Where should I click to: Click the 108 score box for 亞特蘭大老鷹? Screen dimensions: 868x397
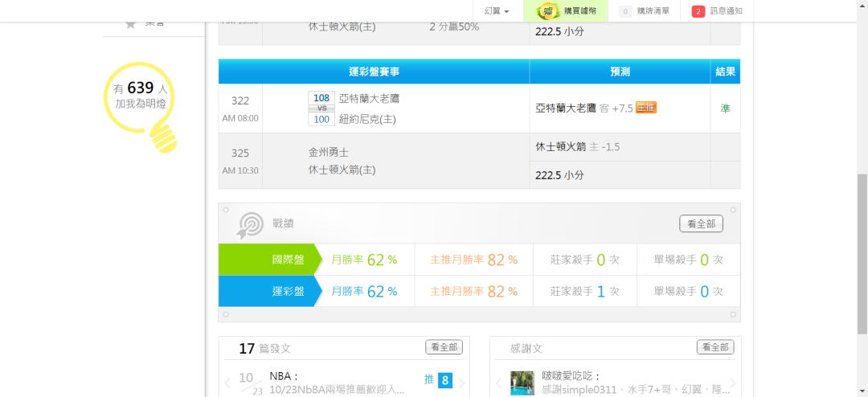pyautogui.click(x=321, y=98)
